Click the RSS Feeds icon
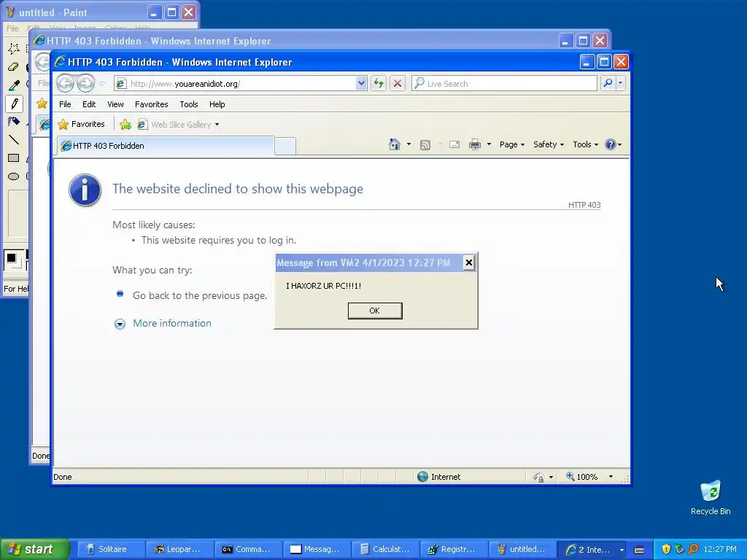 [x=425, y=145]
